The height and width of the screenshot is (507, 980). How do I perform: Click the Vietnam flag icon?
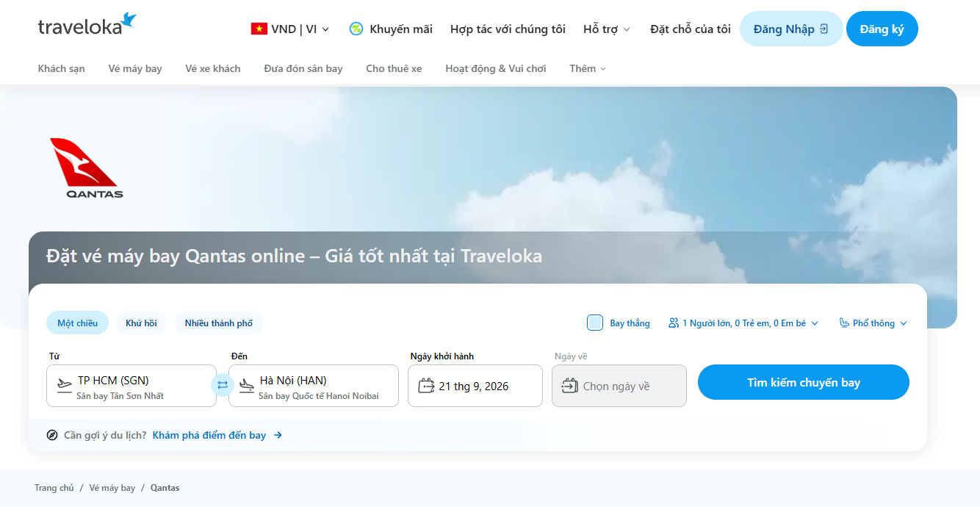point(259,29)
